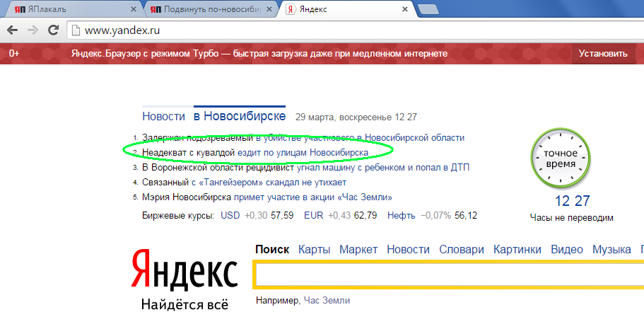Reload the page with the refresh icon
Screen dimensions: 644x317
tap(53, 30)
